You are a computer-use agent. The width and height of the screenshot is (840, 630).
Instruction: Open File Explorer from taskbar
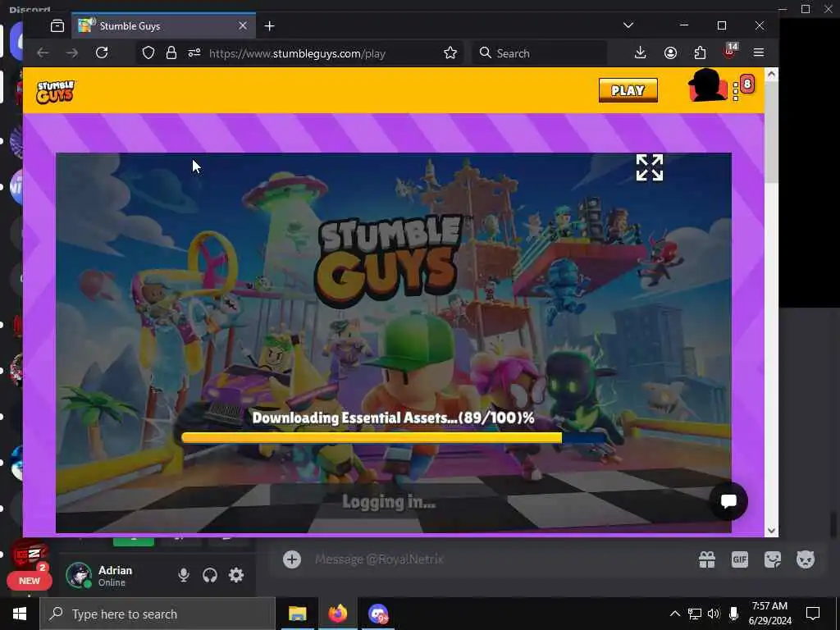[297, 614]
